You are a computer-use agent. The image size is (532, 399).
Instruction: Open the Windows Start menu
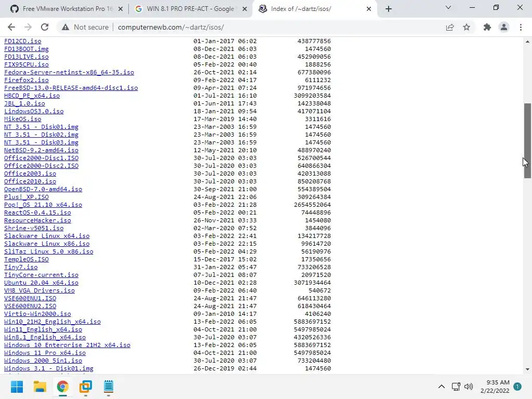pos(17,387)
